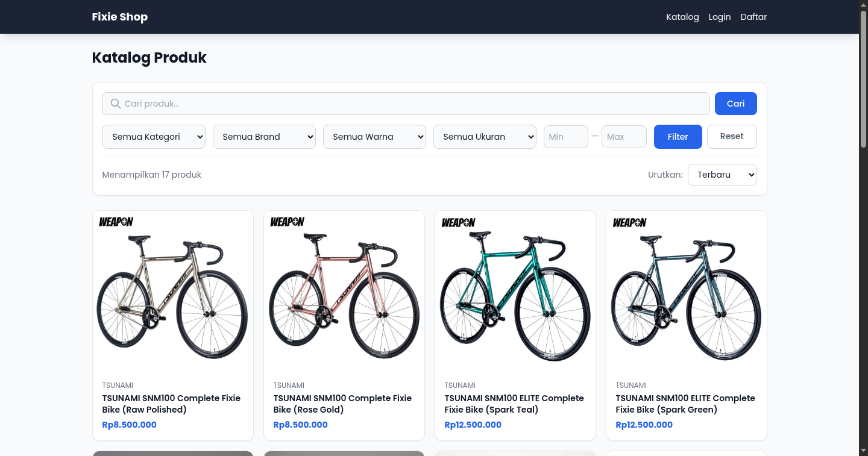
Task: Open the Daftar registration link
Action: click(x=753, y=17)
